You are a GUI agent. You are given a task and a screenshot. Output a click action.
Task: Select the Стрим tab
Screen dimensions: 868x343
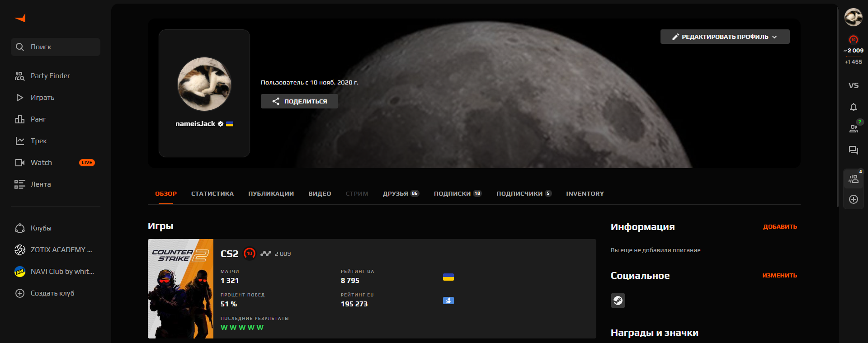tap(357, 193)
